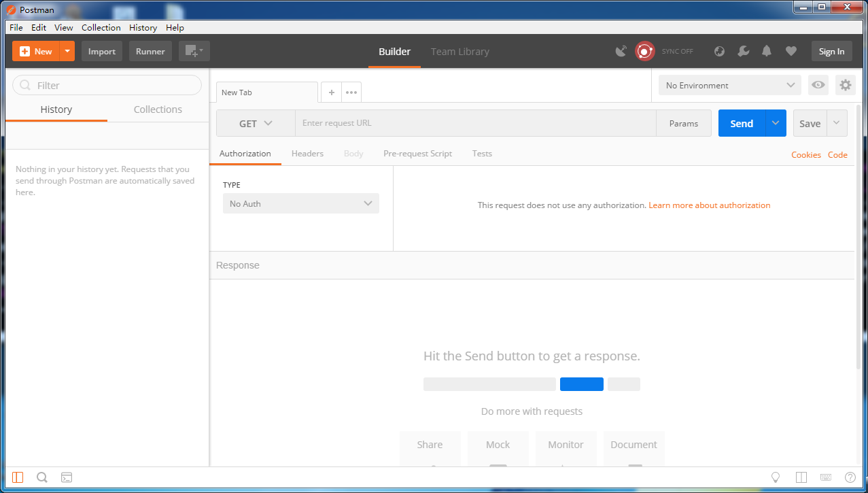This screenshot has height=493, width=868.
Task: Toggle the sidebar visibility icon
Action: (18, 477)
